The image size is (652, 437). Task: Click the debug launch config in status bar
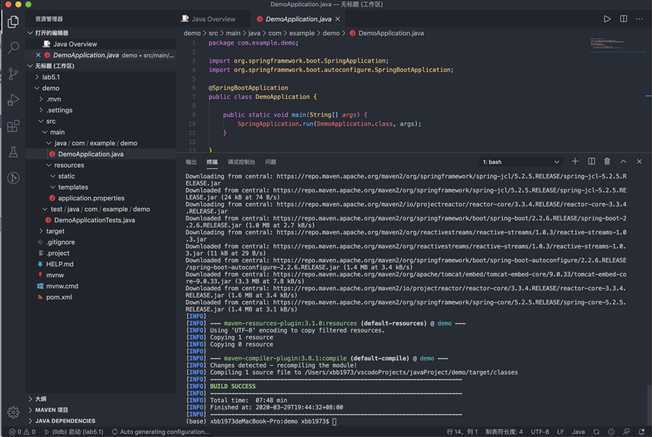coord(74,432)
